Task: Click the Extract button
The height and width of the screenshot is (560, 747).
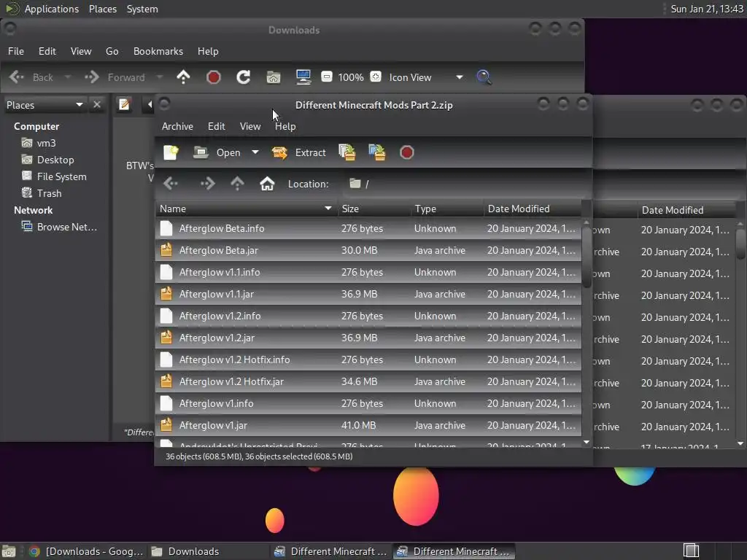Action: coord(298,152)
